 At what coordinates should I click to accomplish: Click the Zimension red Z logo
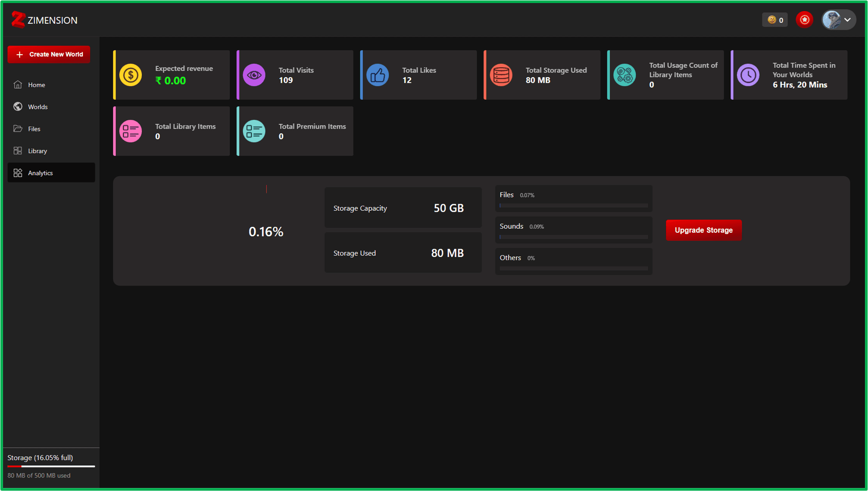pos(18,20)
